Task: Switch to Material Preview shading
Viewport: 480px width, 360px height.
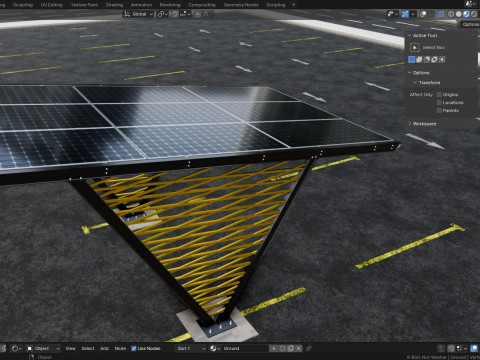Action: click(x=466, y=14)
